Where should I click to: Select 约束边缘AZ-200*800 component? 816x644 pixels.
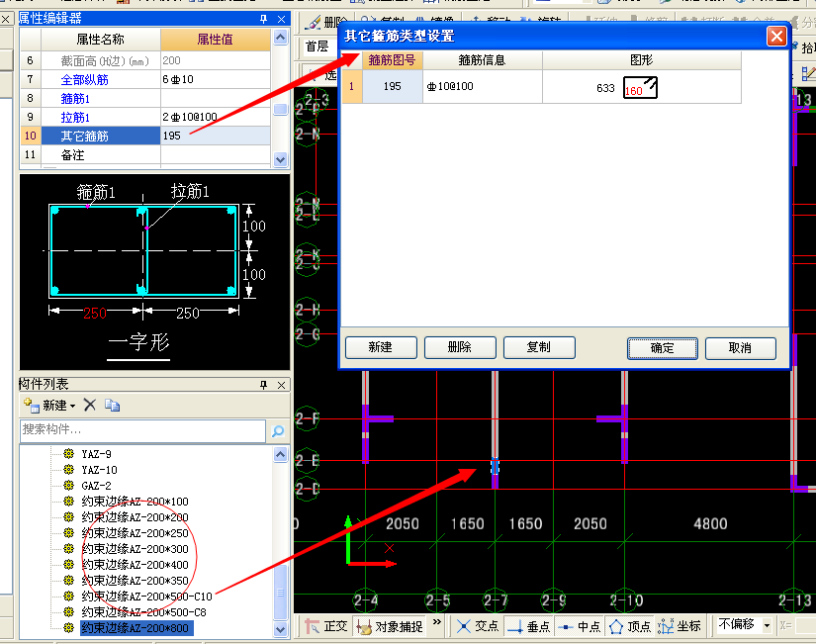click(136, 628)
